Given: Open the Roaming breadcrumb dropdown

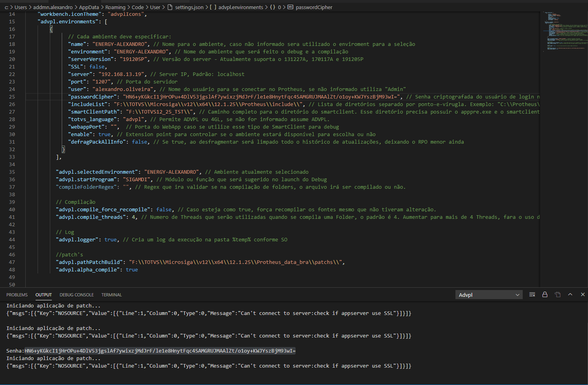Looking at the screenshot, I should [x=115, y=7].
